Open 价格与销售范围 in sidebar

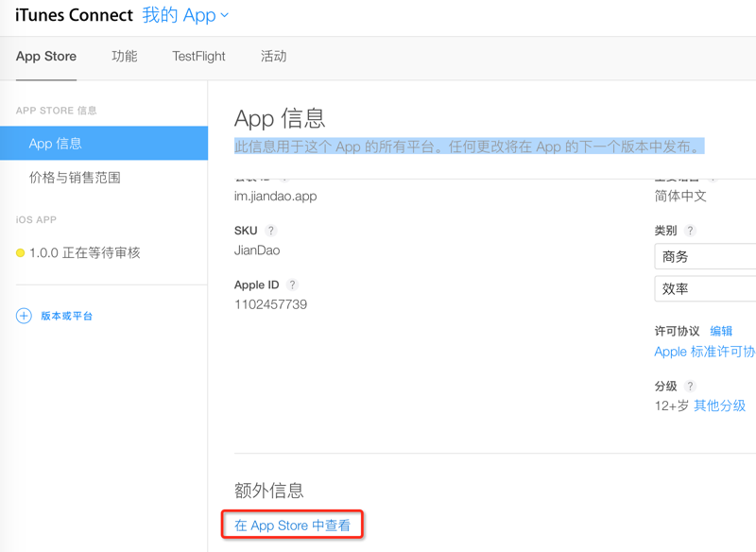(x=75, y=178)
